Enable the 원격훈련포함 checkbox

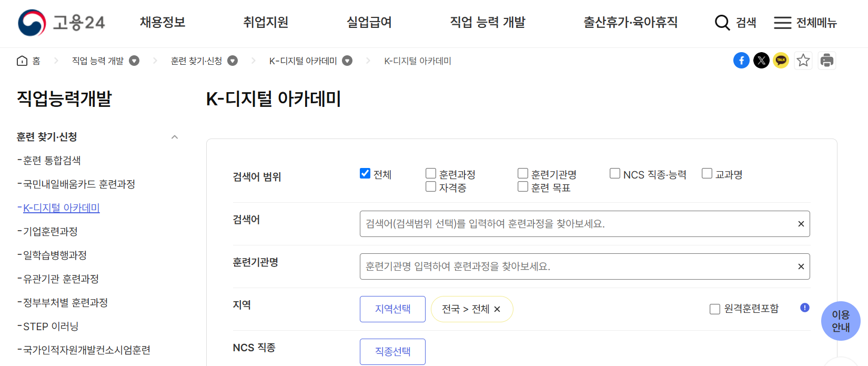coord(715,309)
